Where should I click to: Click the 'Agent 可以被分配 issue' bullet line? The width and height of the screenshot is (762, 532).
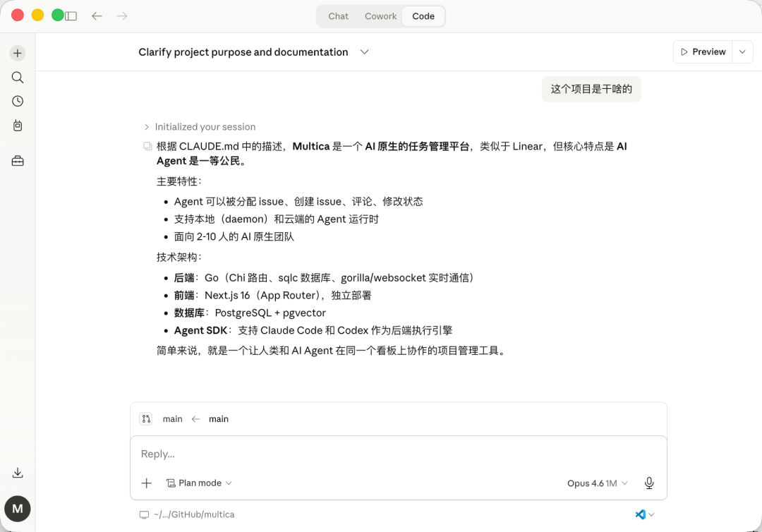click(x=298, y=202)
